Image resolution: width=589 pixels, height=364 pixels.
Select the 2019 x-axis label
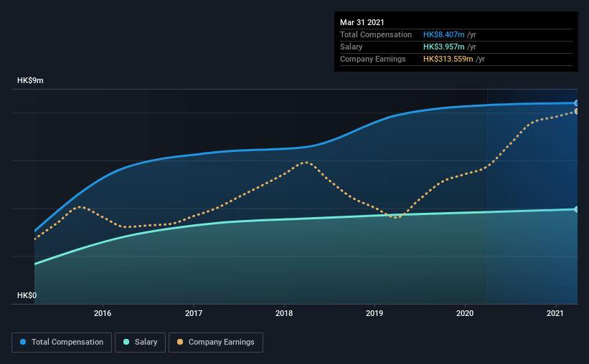point(374,313)
